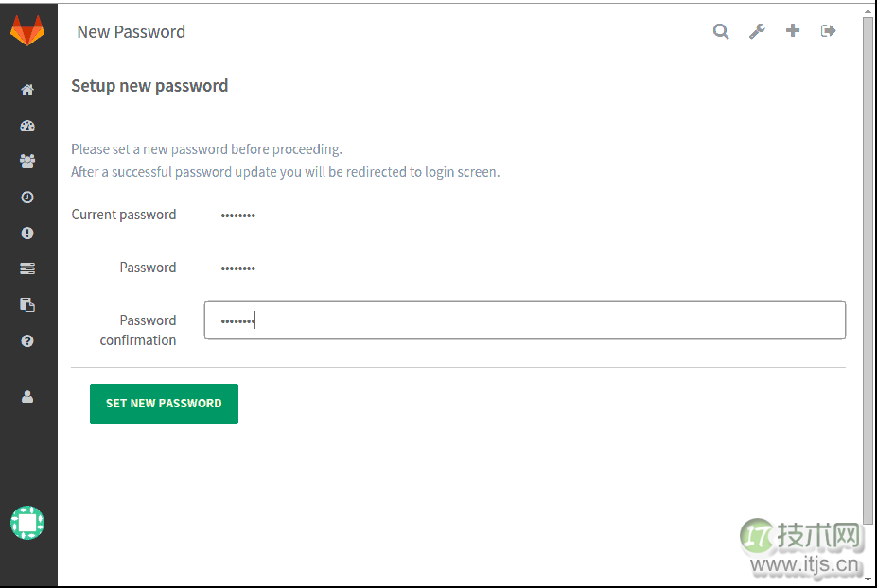Screen dimensions: 877x588
Task: Click the GitLab fox logo
Action: [27, 31]
